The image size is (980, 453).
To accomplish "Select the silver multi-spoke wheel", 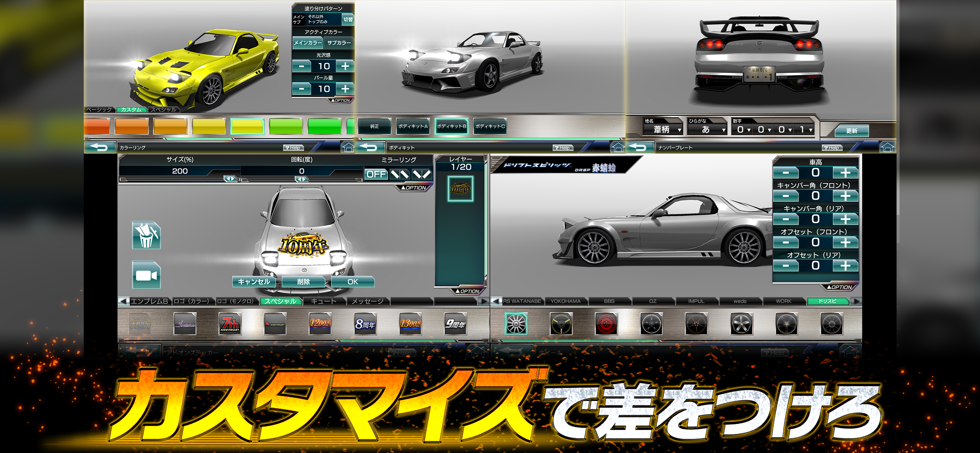I will coord(516,324).
